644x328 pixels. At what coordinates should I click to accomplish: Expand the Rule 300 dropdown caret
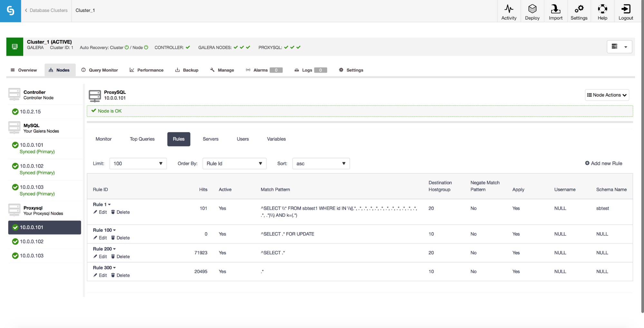click(x=114, y=268)
